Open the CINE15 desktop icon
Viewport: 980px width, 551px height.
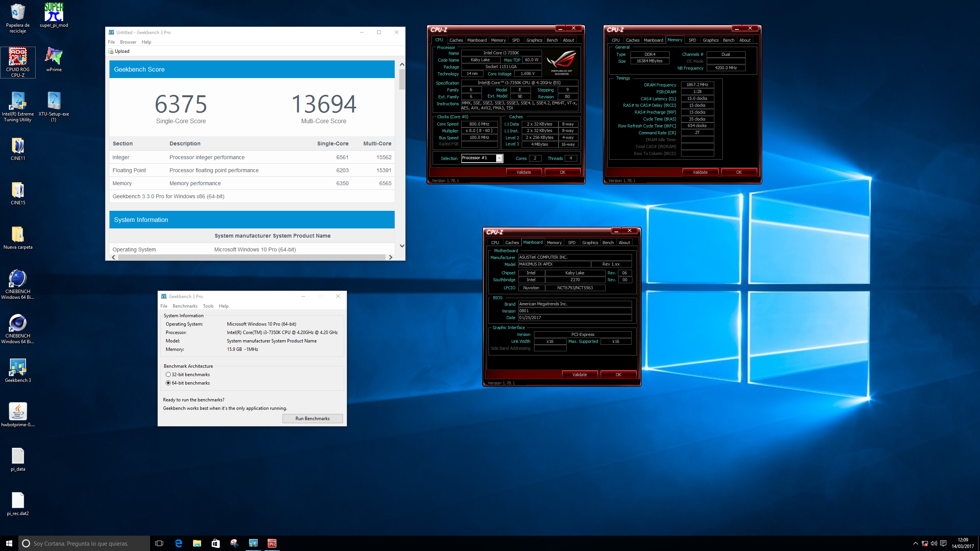coord(18,193)
